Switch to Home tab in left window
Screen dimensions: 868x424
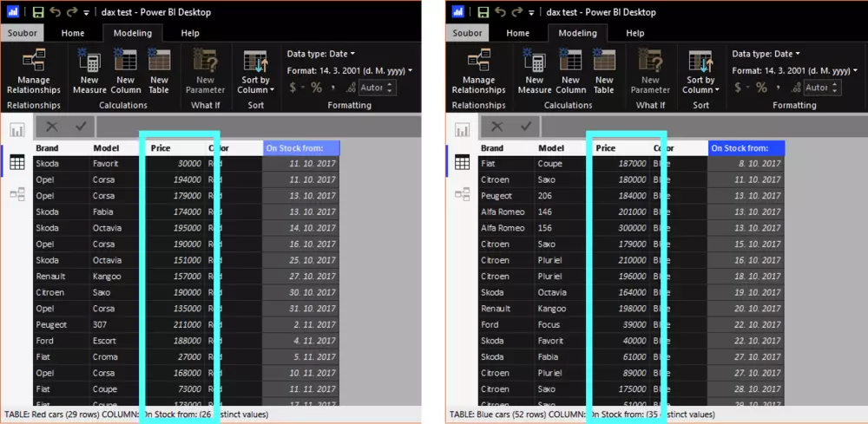pos(73,33)
